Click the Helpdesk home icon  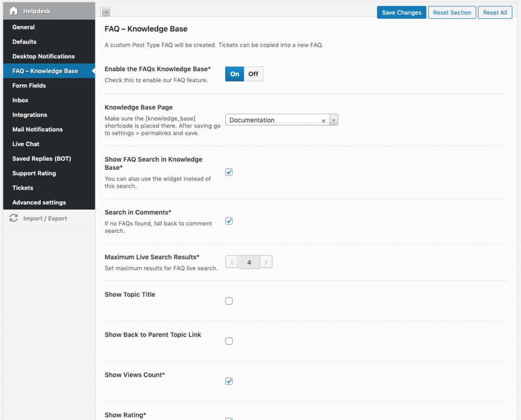[13, 11]
